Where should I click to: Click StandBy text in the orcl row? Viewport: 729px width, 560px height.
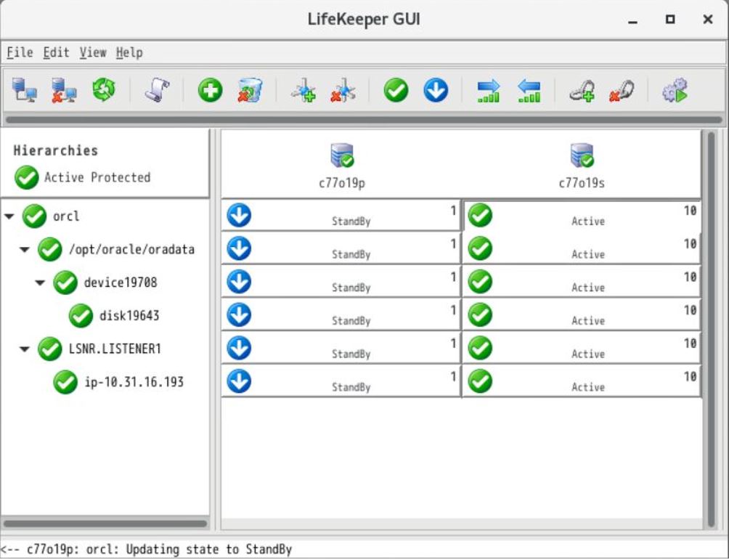coord(351,222)
